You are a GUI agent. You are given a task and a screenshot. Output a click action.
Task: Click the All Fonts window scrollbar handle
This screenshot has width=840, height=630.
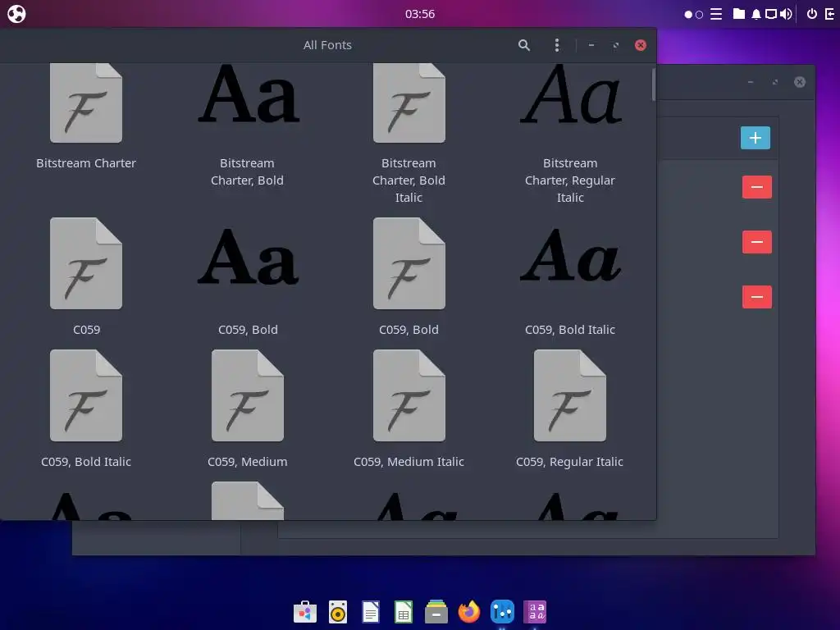point(654,84)
